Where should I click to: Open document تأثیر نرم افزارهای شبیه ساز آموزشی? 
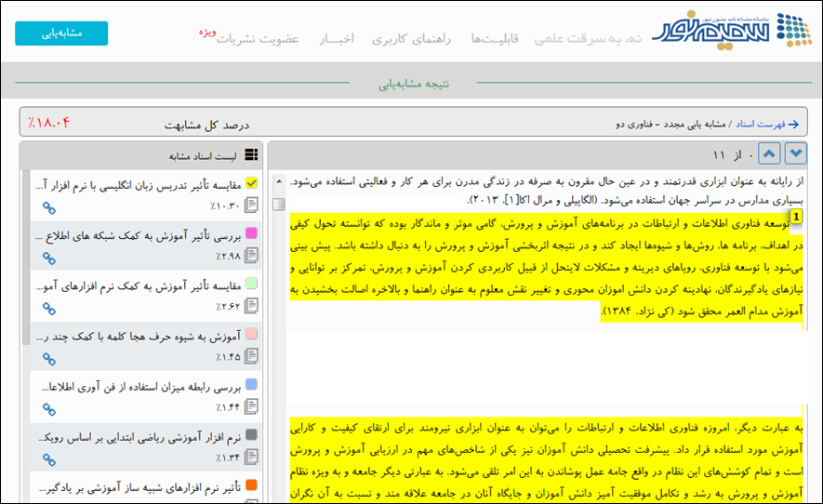pyautogui.click(x=140, y=487)
